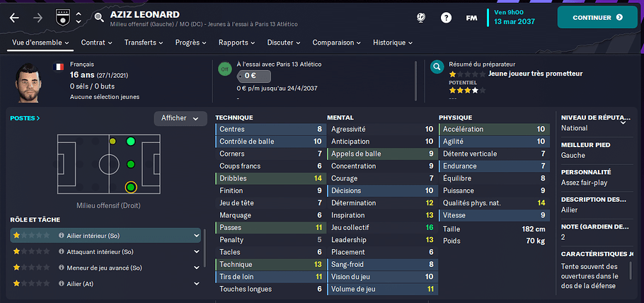Screen dimensions: 644x303
Task: Select the bright green left-wing position dot
Action: point(131,142)
